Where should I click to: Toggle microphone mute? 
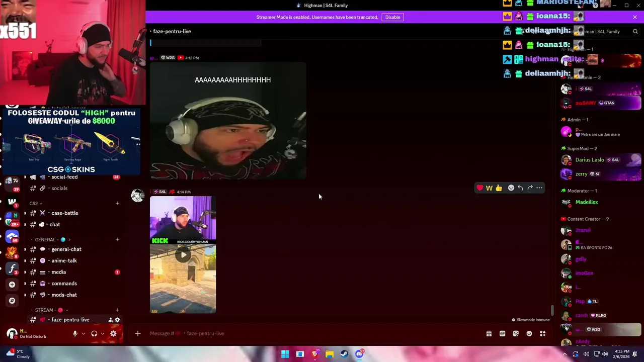click(x=75, y=333)
